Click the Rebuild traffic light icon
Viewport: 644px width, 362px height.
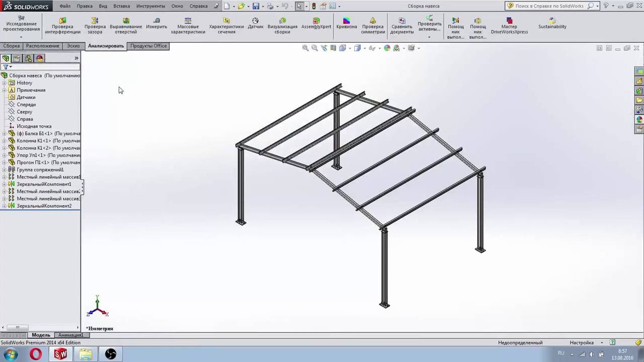[314, 6]
